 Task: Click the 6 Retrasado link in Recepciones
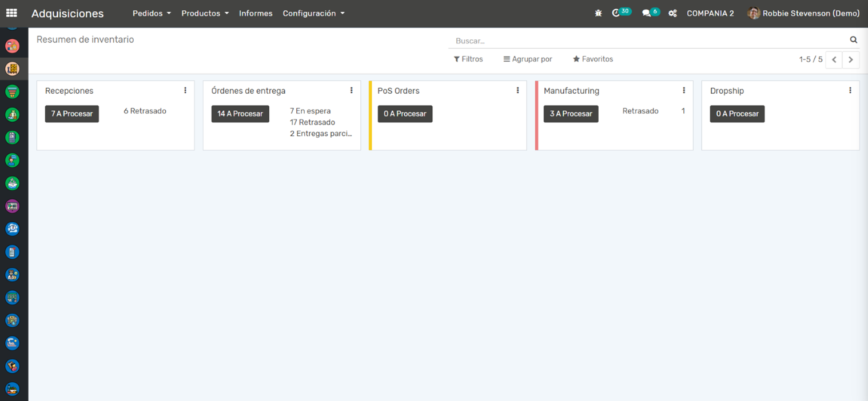[x=145, y=111]
